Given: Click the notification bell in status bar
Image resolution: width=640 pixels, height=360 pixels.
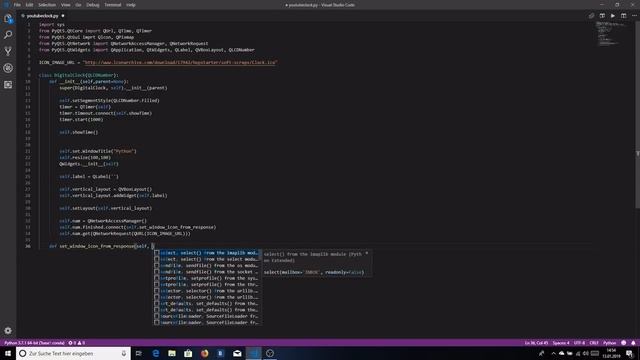Looking at the screenshot, I should point(633,343).
